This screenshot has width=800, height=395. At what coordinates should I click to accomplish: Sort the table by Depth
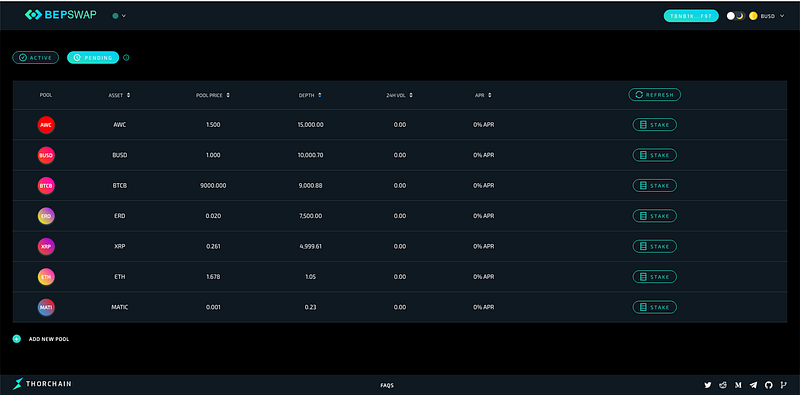coord(310,95)
